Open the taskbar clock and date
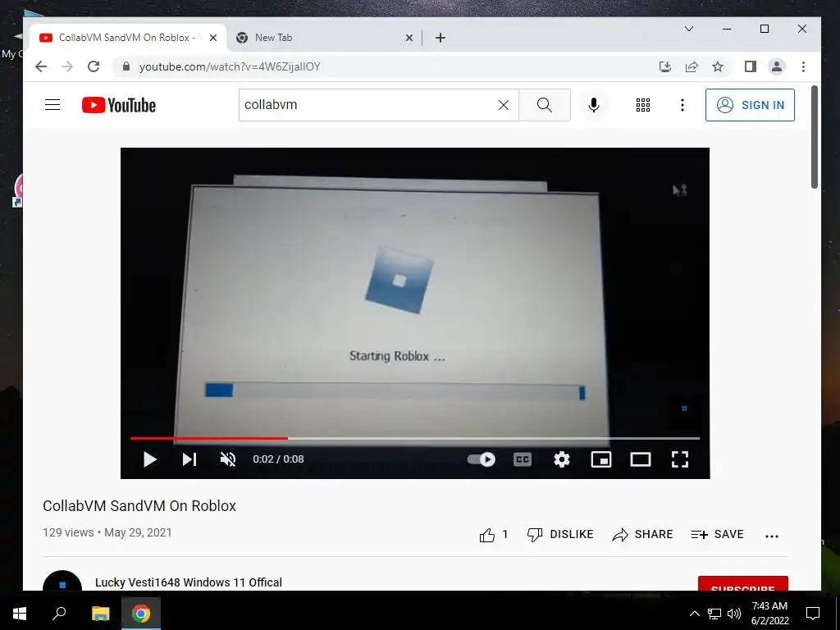Viewport: 840px width, 630px height. click(769, 614)
